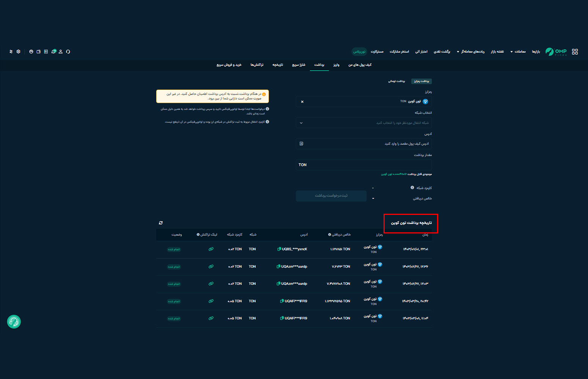Open the headset support icon in top bar
This screenshot has height=379, width=588.
pyautogui.click(x=68, y=52)
